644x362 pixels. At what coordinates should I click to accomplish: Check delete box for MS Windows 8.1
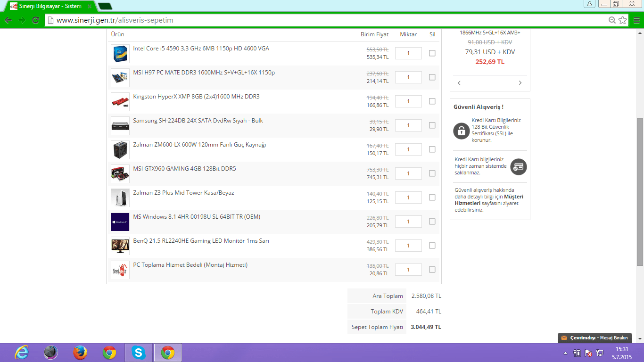432,222
